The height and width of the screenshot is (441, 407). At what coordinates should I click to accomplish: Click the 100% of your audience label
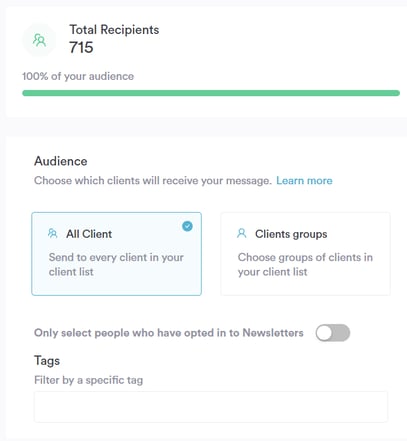click(x=78, y=76)
